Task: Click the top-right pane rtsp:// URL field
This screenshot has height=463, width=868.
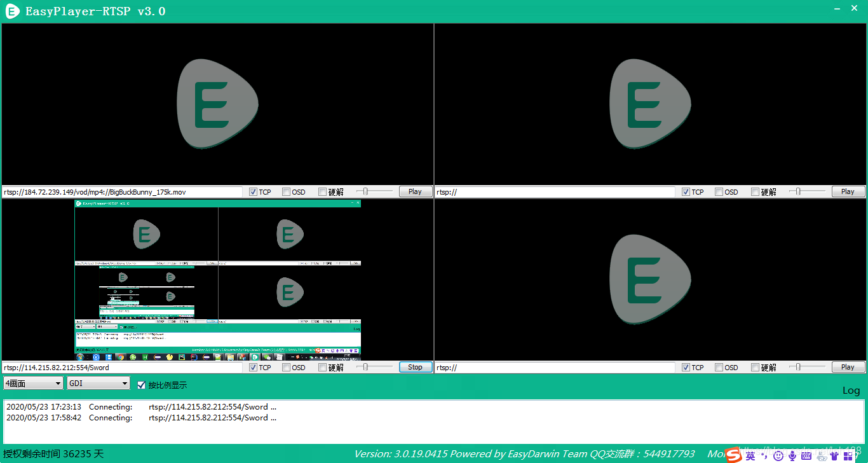Action: (x=555, y=191)
